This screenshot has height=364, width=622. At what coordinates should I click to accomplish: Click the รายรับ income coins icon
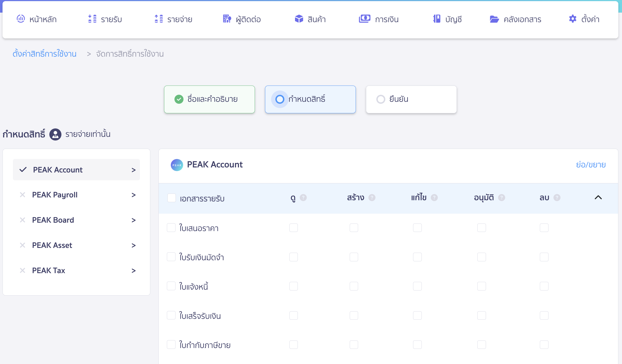pyautogui.click(x=92, y=19)
